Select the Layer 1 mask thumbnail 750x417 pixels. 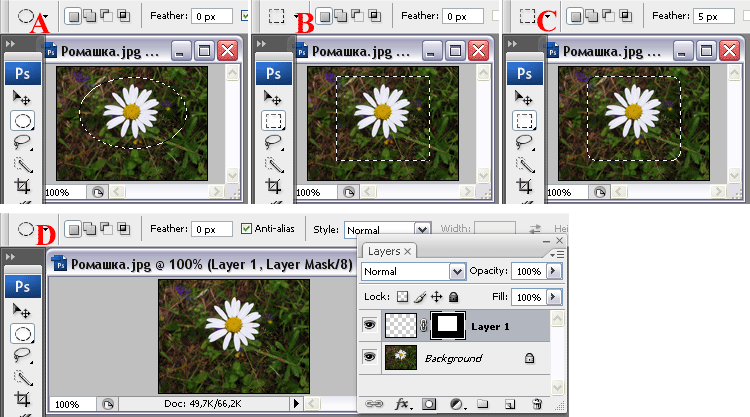448,326
